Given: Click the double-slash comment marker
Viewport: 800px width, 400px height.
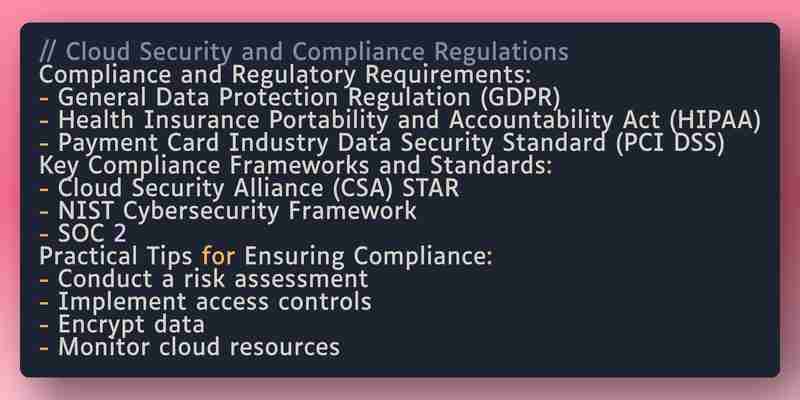Looking at the screenshot, I should [48, 52].
